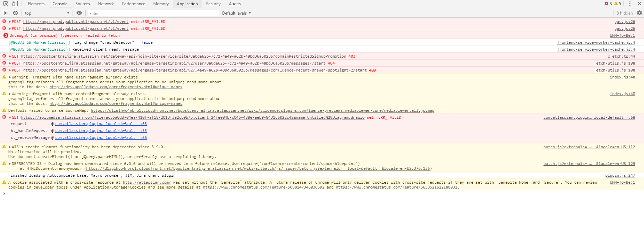This screenshot has width=644, height=225.
Task: Open the c._receiveMessage stack frame link :66
Action: click(101, 137)
